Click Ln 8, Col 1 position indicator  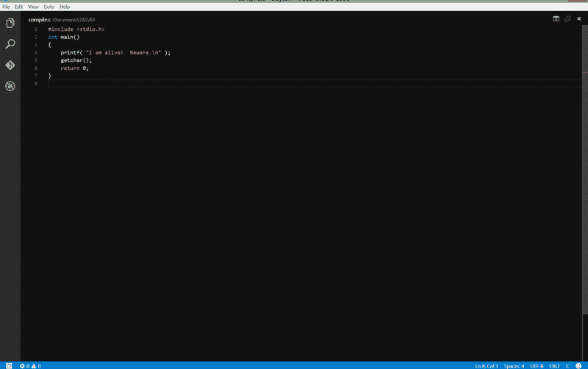pos(487,365)
